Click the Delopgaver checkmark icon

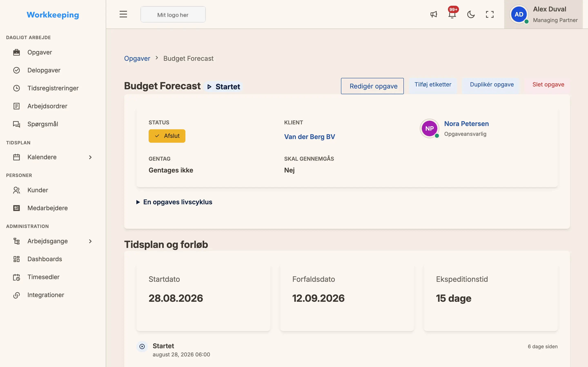pos(17,70)
